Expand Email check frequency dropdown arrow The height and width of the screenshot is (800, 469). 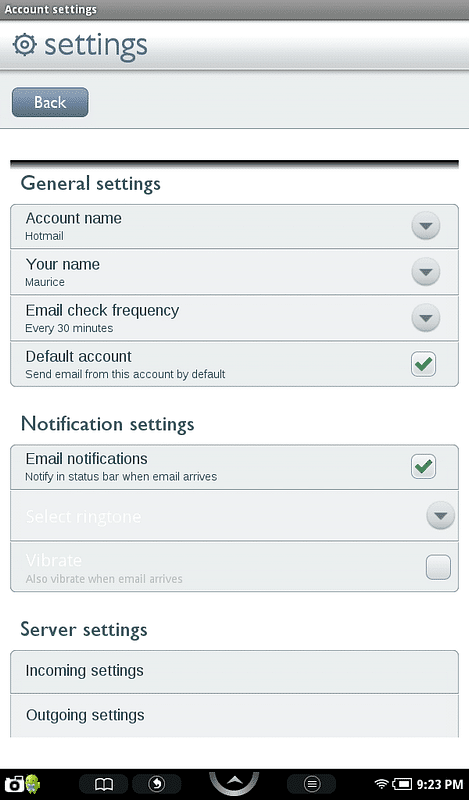(x=426, y=317)
